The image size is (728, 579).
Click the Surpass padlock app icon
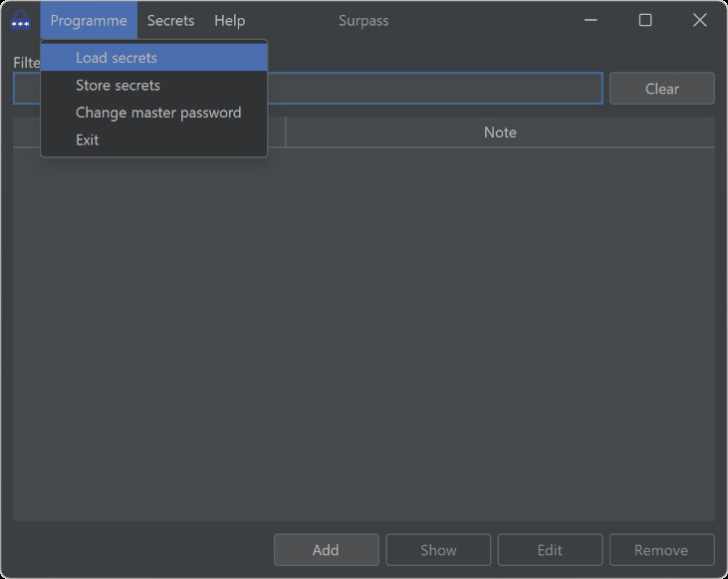(21, 20)
